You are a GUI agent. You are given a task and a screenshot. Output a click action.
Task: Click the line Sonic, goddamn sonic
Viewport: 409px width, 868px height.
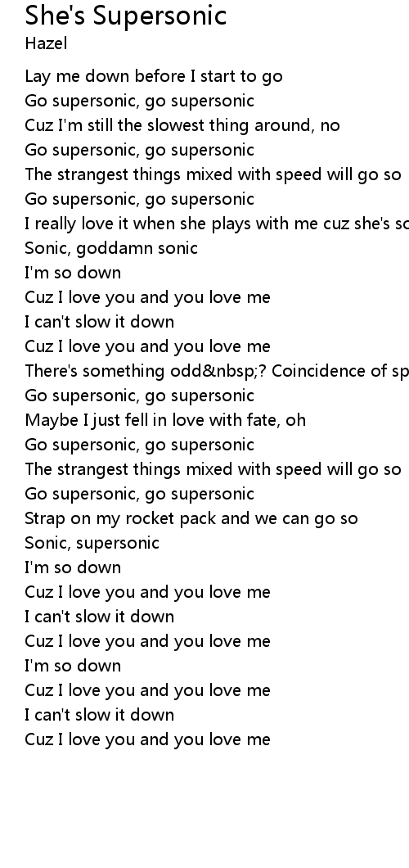pos(111,248)
